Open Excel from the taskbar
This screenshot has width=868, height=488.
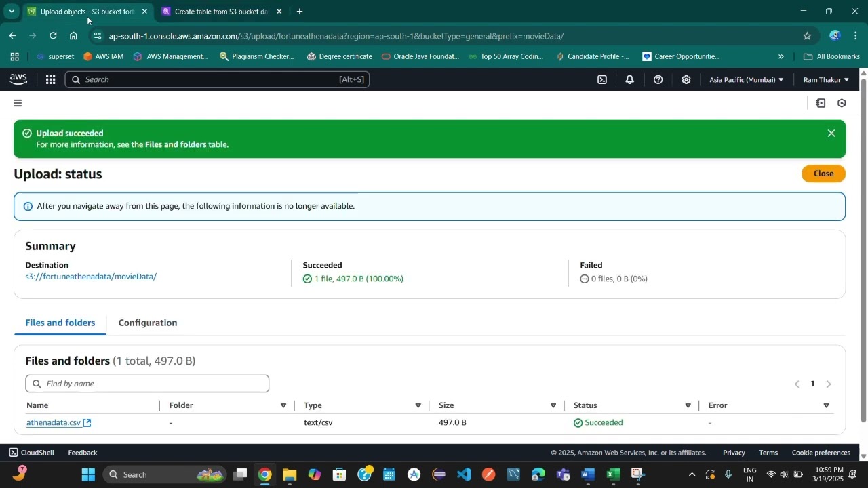(613, 474)
